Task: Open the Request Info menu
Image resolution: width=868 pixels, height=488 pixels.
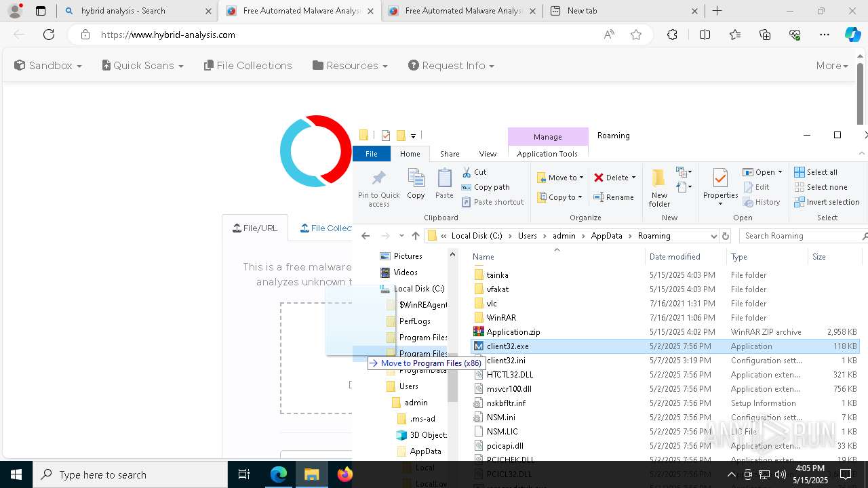Action: pos(451,66)
